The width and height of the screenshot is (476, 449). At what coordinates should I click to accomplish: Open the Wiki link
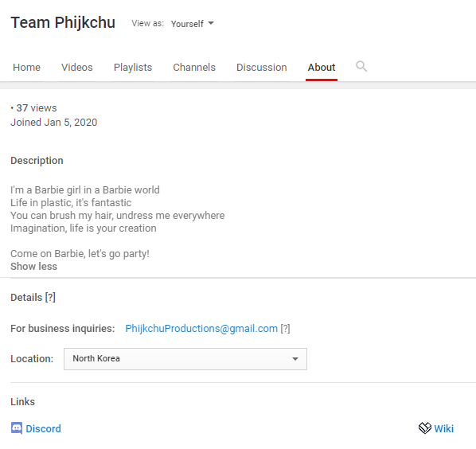[443, 428]
